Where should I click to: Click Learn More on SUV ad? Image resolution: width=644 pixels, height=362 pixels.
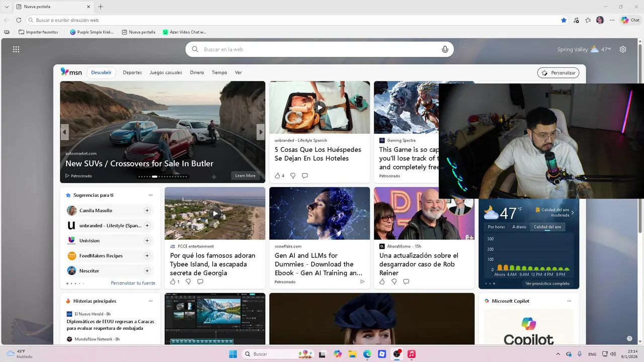tap(245, 175)
